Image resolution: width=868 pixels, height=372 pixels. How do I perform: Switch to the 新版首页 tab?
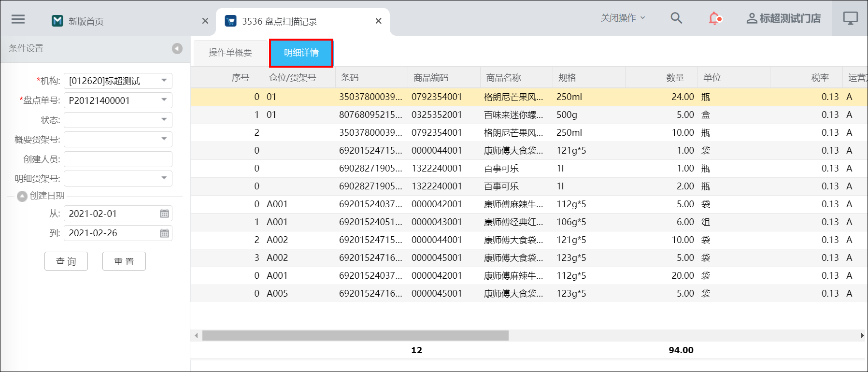coord(85,21)
